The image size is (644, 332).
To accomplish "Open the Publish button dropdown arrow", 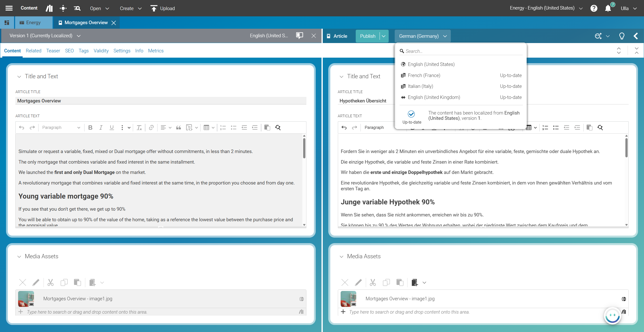I will (384, 36).
